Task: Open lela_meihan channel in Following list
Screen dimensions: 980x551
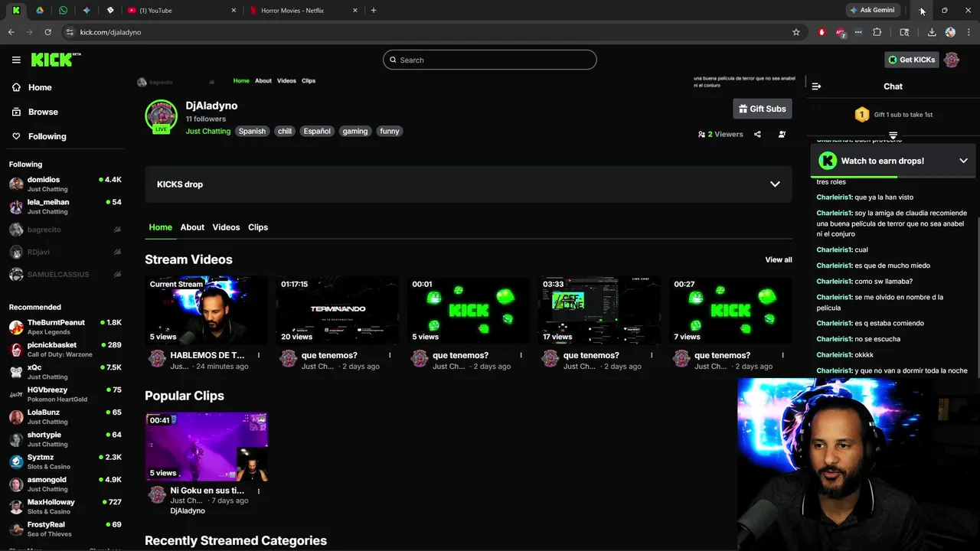Action: pos(65,207)
